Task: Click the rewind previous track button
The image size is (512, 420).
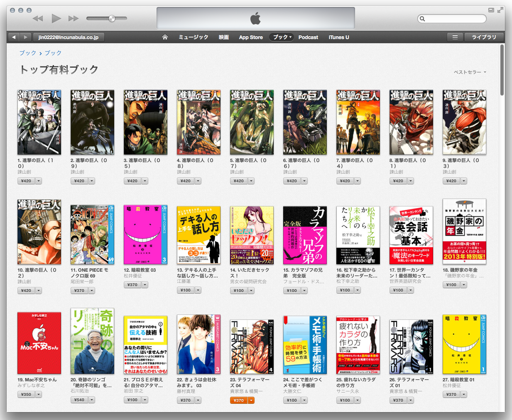Action: pyautogui.click(x=38, y=18)
